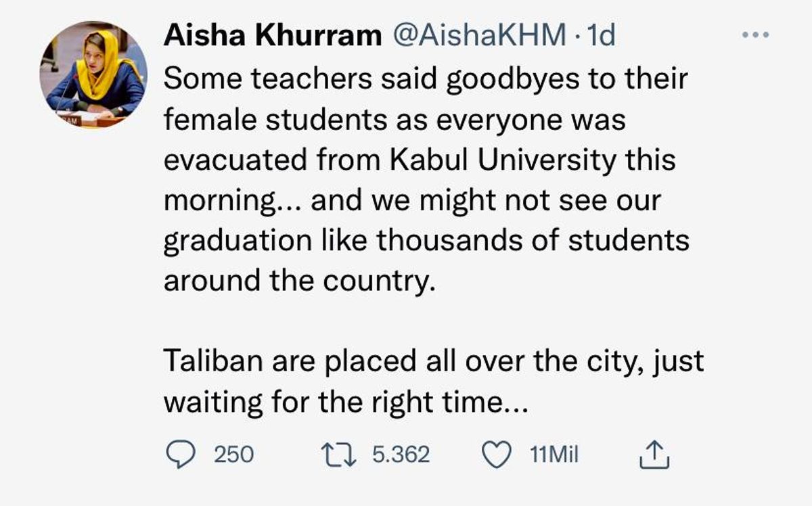This screenshot has height=506, width=812.
Task: Click the line "female students as everyone was"
Action: (394, 120)
